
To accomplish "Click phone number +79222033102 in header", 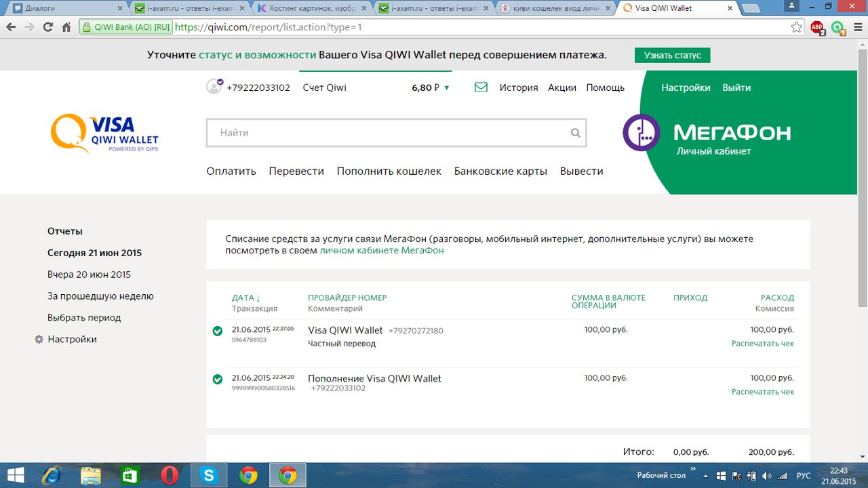I will coord(258,87).
